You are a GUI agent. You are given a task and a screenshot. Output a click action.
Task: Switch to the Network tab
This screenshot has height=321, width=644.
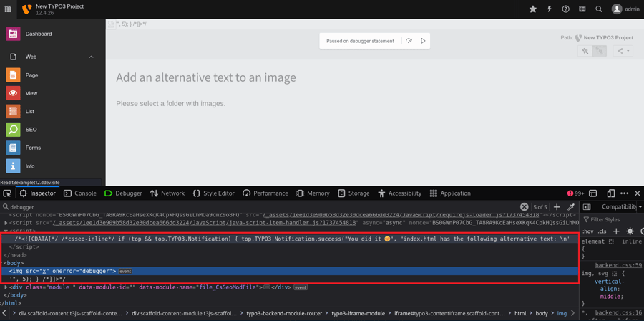click(x=167, y=193)
